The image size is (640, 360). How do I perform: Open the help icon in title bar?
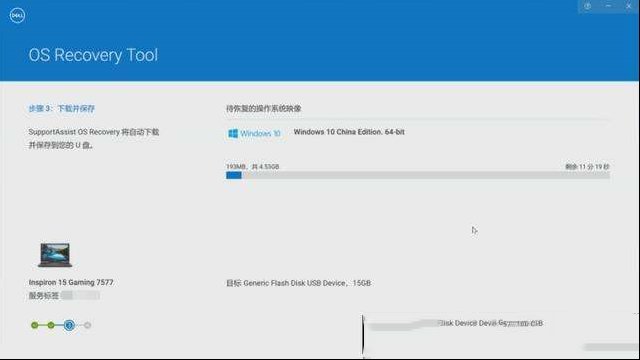tap(588, 6)
